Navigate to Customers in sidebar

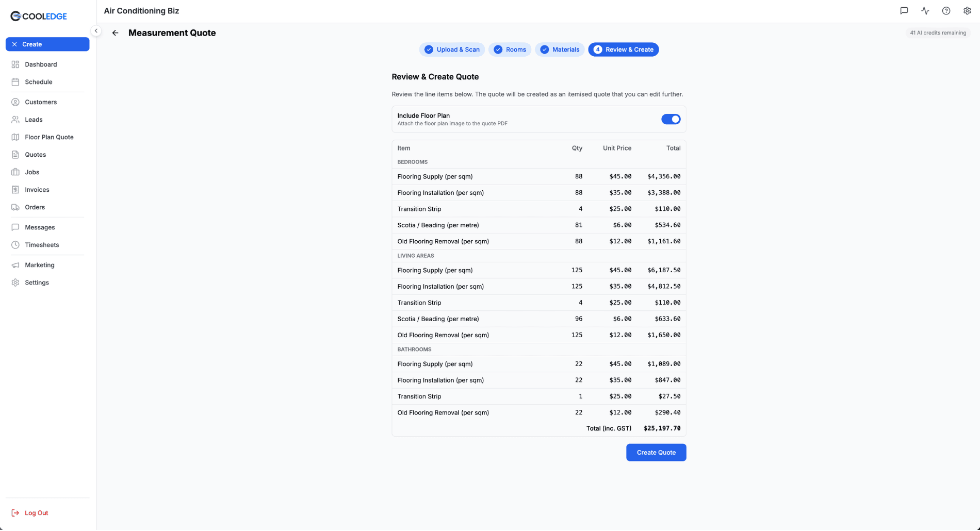pos(41,102)
